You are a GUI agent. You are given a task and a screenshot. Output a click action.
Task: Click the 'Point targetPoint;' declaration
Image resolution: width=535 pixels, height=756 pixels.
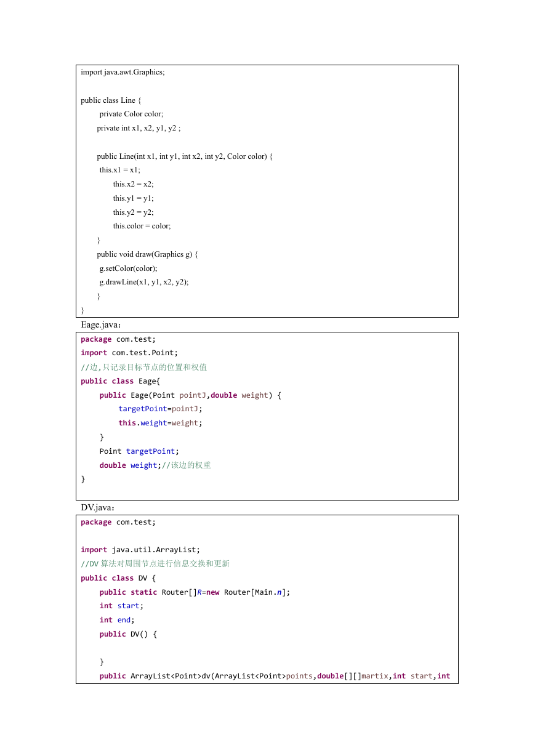pos(139,451)
